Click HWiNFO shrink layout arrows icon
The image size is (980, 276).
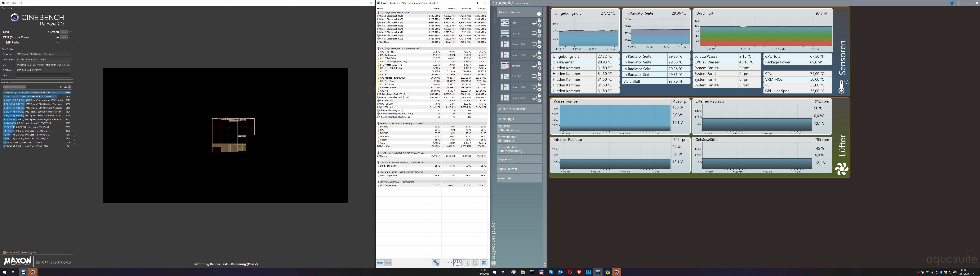388,263
